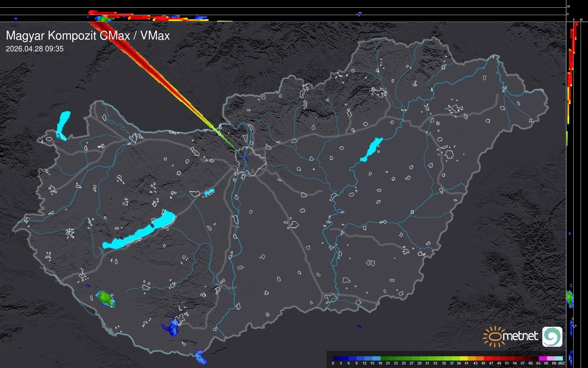Click the dBZ unit label in legend

(x=561, y=363)
